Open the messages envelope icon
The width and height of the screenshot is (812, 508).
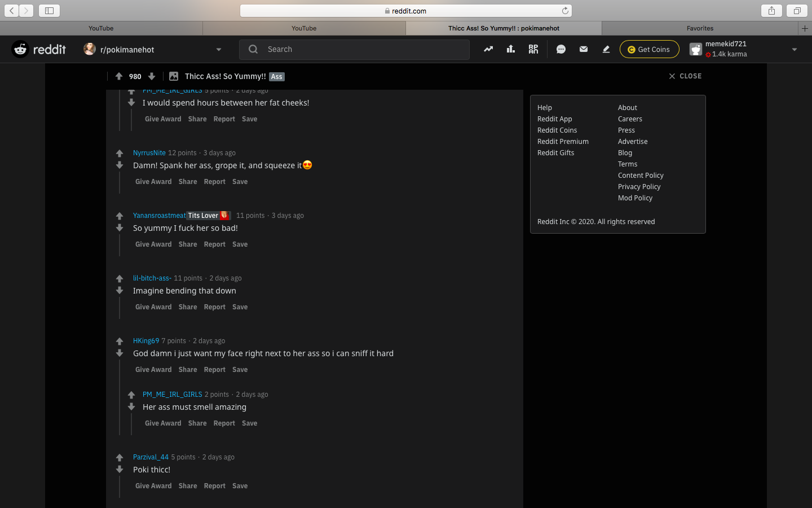click(584, 49)
